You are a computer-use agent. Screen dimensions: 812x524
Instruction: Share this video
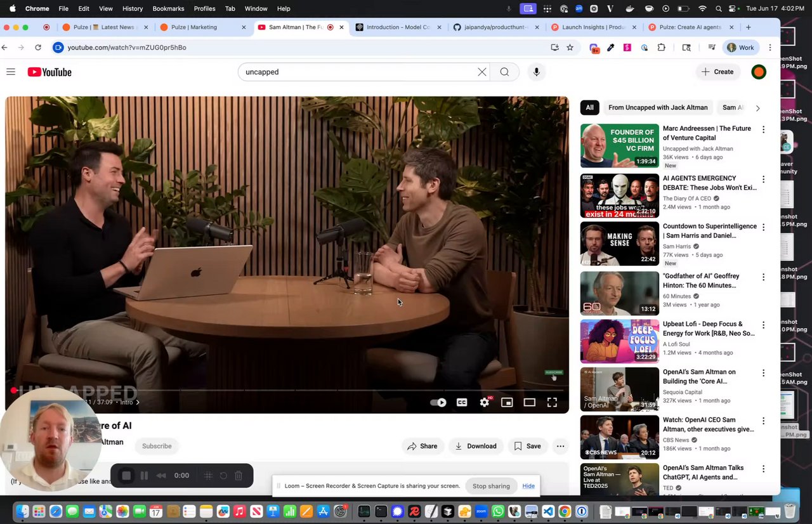coord(422,446)
